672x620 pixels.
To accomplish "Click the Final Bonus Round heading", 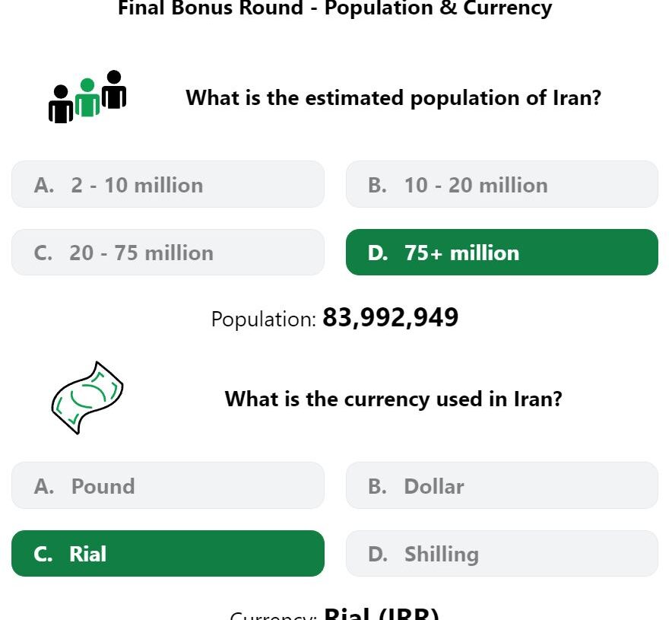I will [x=335, y=8].
